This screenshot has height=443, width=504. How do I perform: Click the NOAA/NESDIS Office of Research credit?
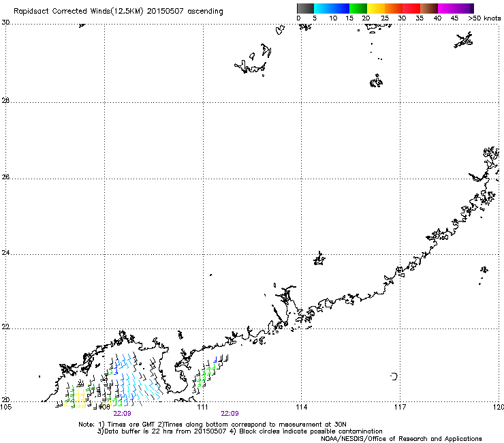coord(401,439)
